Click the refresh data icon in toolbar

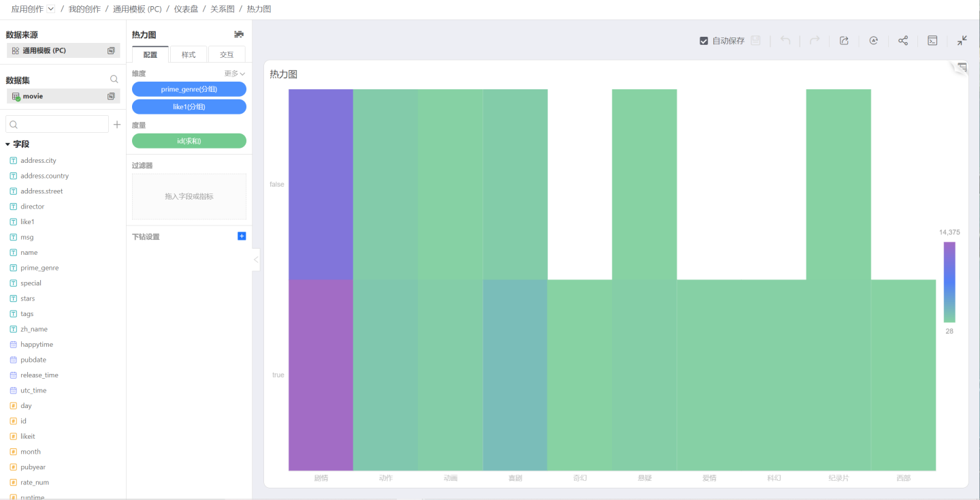pyautogui.click(x=873, y=41)
